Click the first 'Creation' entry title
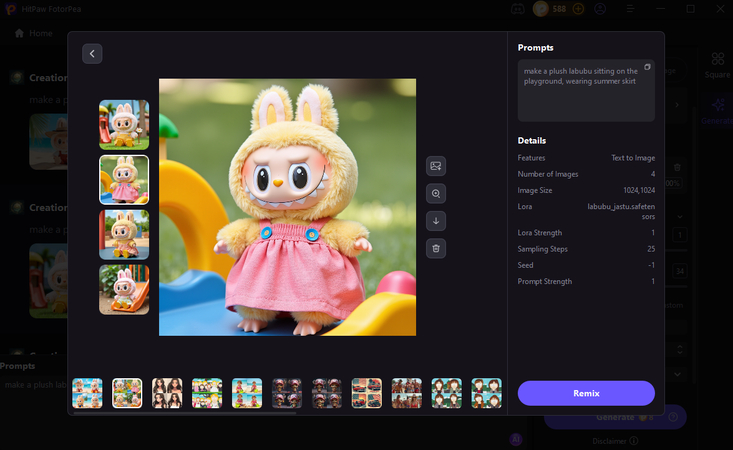The height and width of the screenshot is (450, 733). [x=48, y=78]
